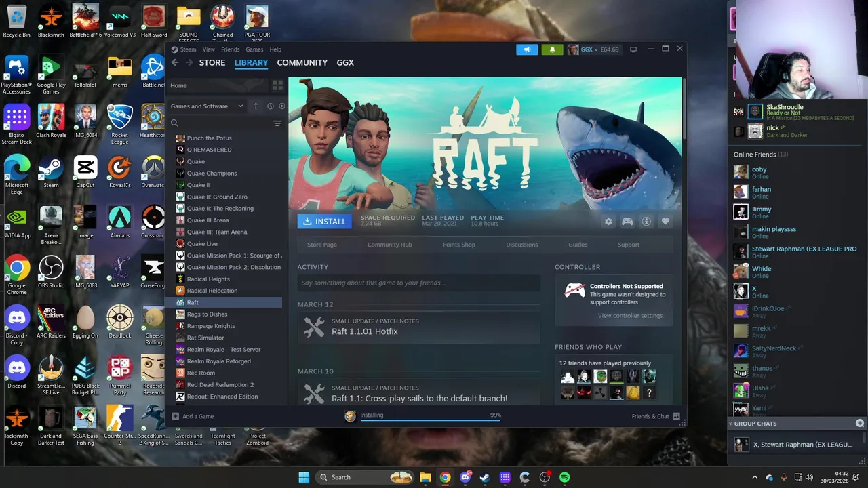Add Raft to favorites with the heart icon
The image size is (868, 488).
[x=665, y=222]
